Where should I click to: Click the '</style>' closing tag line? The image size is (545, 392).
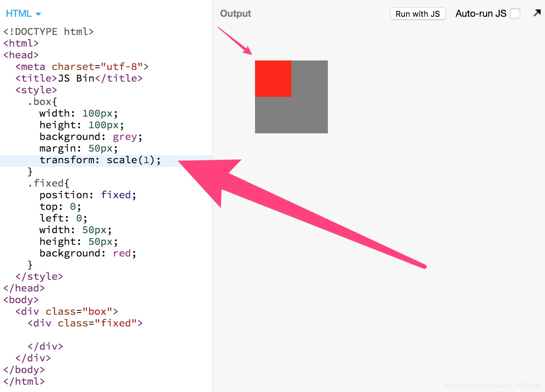pos(39,277)
